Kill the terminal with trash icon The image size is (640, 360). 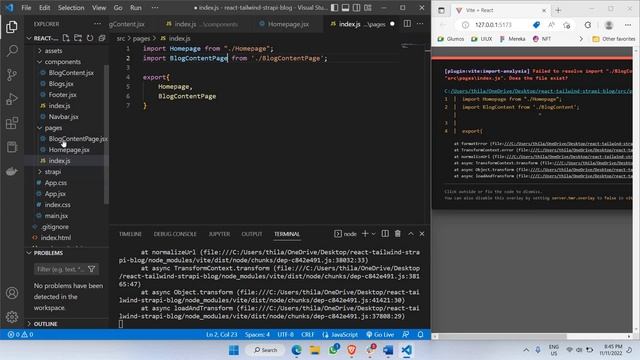398,233
